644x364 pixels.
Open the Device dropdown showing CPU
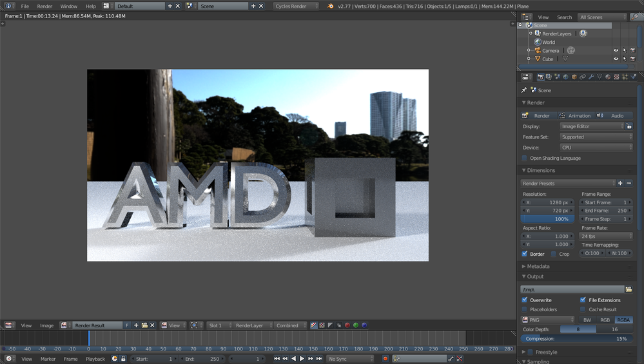pos(596,148)
